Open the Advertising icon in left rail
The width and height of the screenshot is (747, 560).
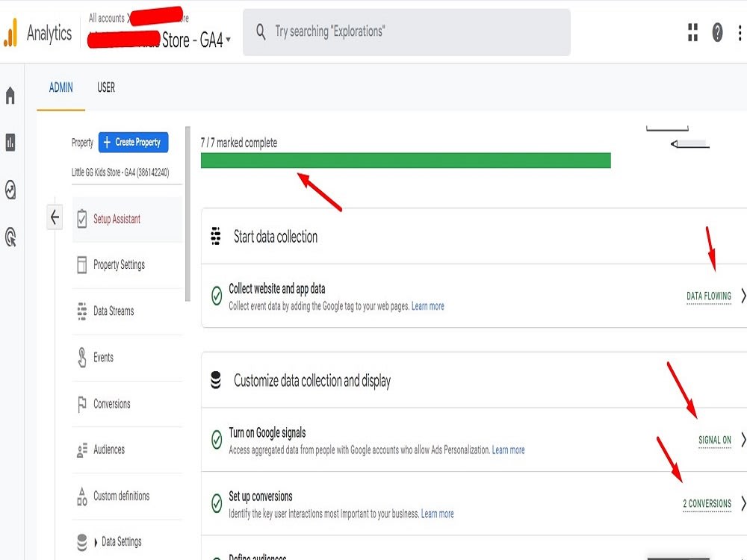10,237
